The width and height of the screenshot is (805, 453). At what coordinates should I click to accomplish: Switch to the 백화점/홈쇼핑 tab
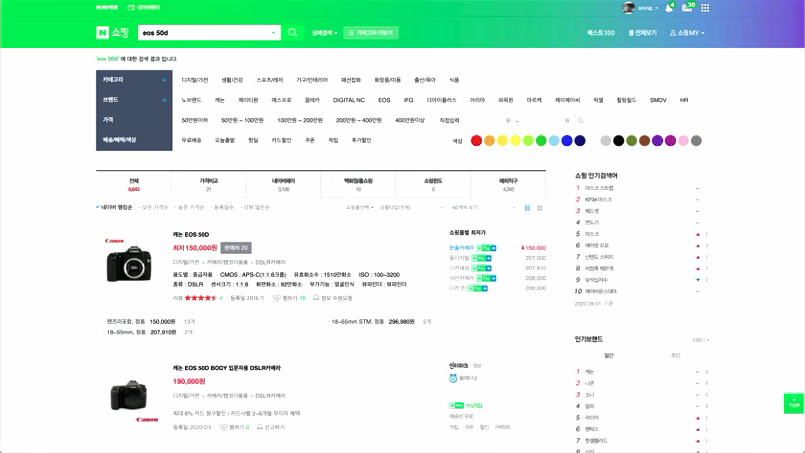coord(358,184)
